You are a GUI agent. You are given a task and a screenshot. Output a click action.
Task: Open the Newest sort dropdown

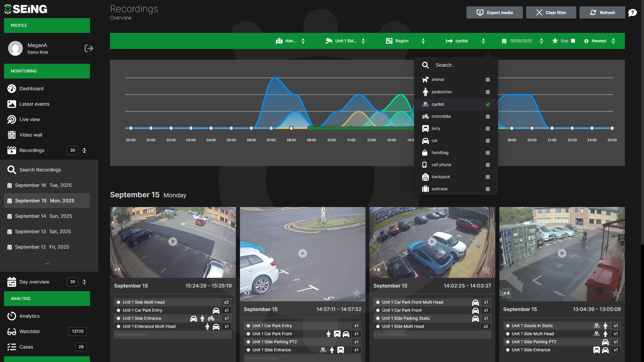(x=598, y=41)
